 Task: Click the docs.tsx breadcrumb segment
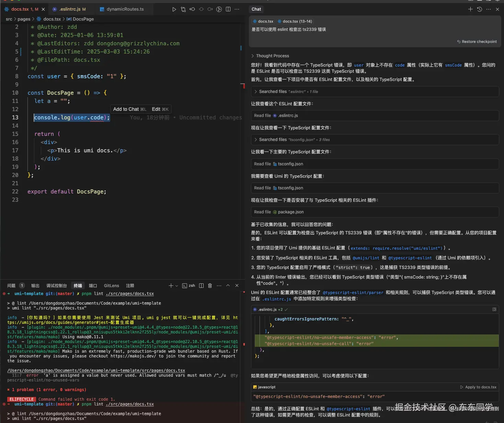[49, 19]
